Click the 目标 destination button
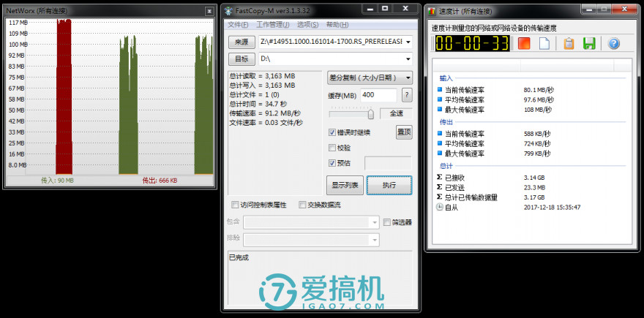The width and height of the screenshot is (644, 318). (241, 59)
